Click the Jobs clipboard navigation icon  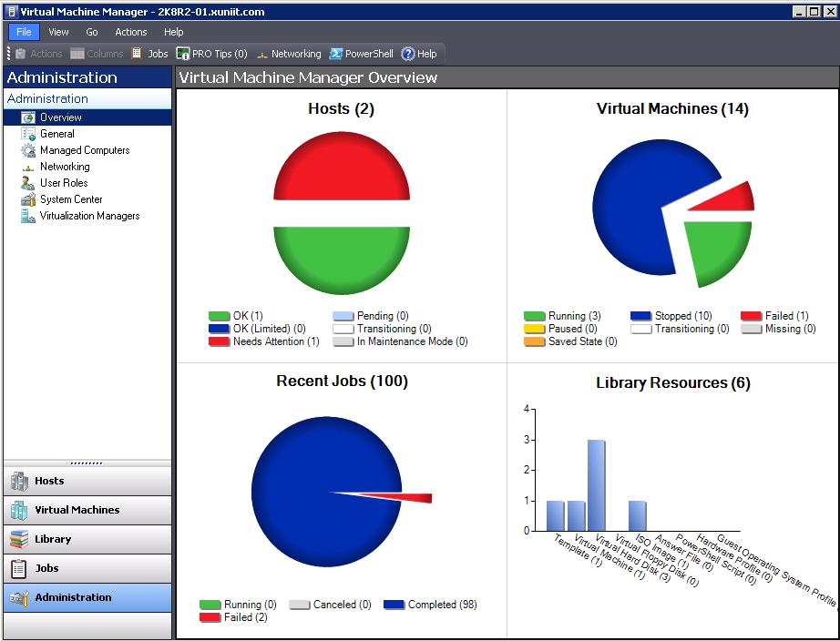point(19,569)
